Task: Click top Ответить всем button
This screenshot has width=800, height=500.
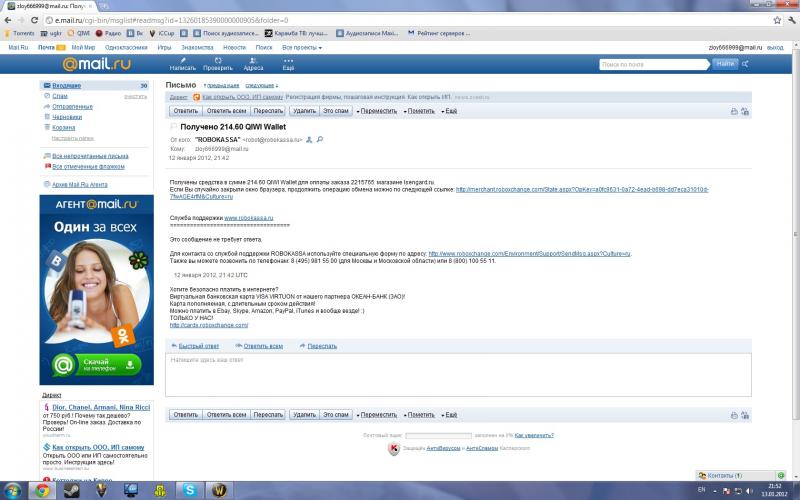Action: (x=226, y=111)
